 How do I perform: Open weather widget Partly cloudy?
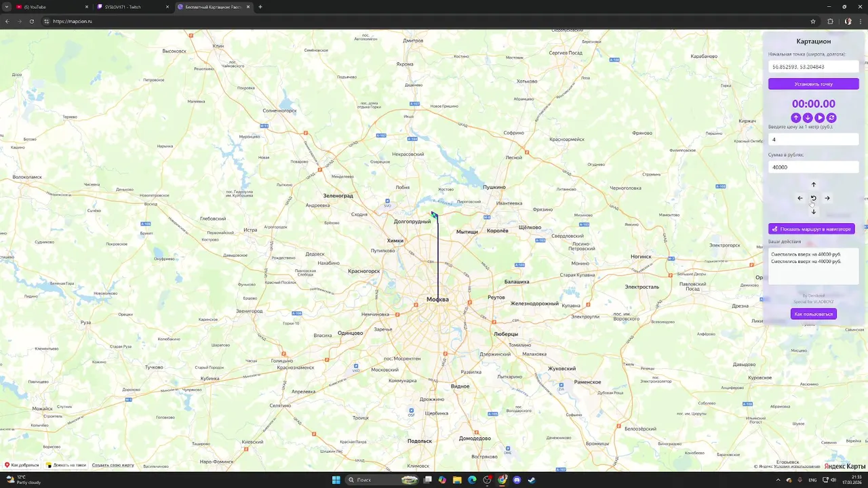pos(24,480)
